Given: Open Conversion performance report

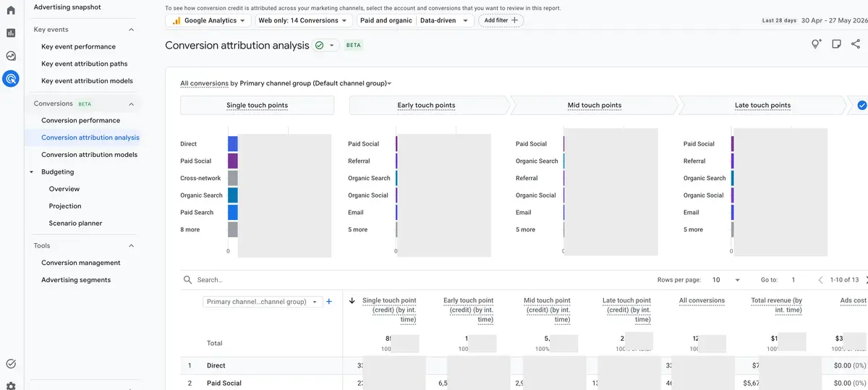Looking at the screenshot, I should (x=80, y=120).
